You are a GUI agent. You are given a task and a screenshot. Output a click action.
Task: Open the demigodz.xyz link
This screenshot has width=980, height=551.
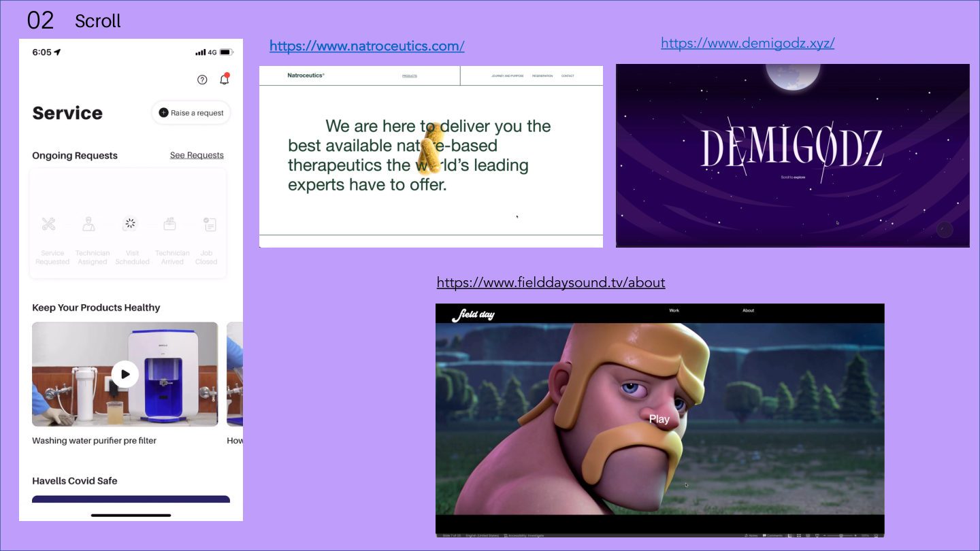point(747,44)
